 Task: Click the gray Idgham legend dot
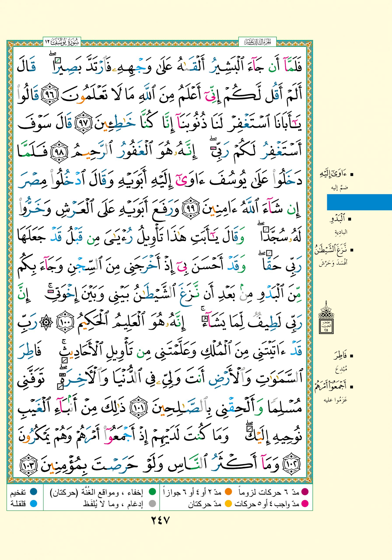click(152, 503)
